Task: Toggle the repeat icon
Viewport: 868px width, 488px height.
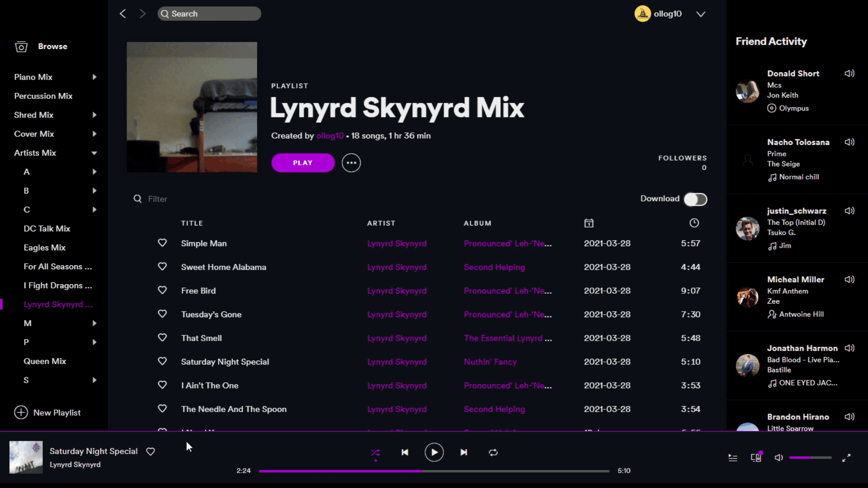Action: point(493,452)
